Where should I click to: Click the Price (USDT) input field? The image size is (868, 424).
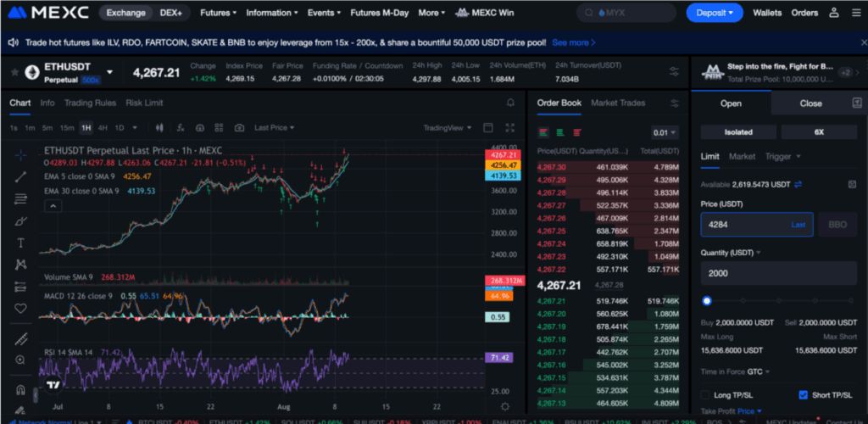click(757, 225)
